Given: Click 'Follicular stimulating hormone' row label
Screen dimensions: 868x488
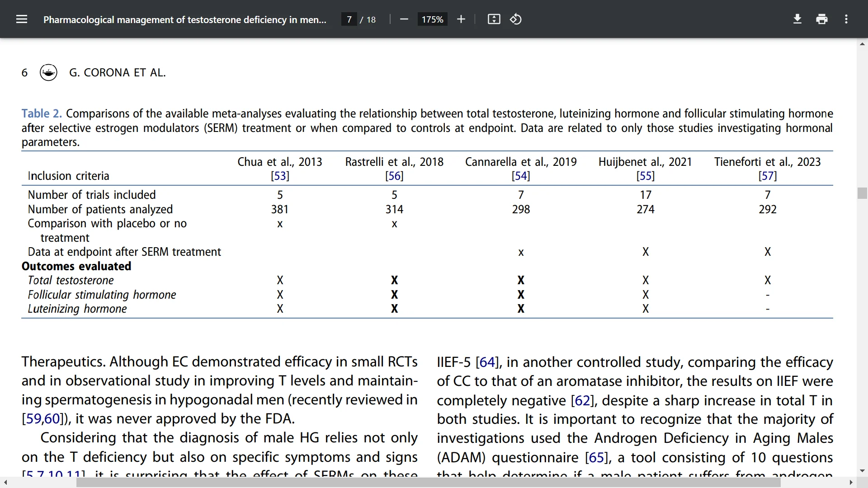Looking at the screenshot, I should click(102, 295).
